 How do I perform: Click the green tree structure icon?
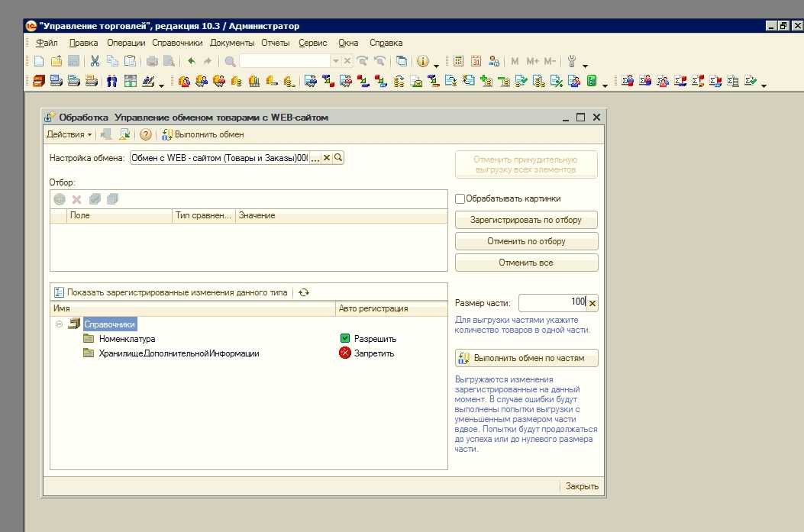[x=592, y=81]
